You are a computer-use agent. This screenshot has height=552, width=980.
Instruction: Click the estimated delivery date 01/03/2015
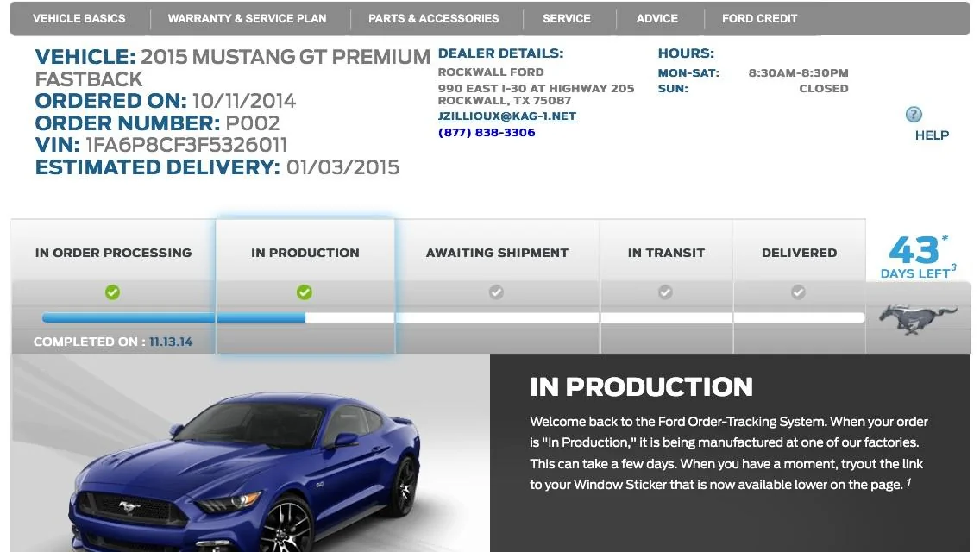click(342, 167)
